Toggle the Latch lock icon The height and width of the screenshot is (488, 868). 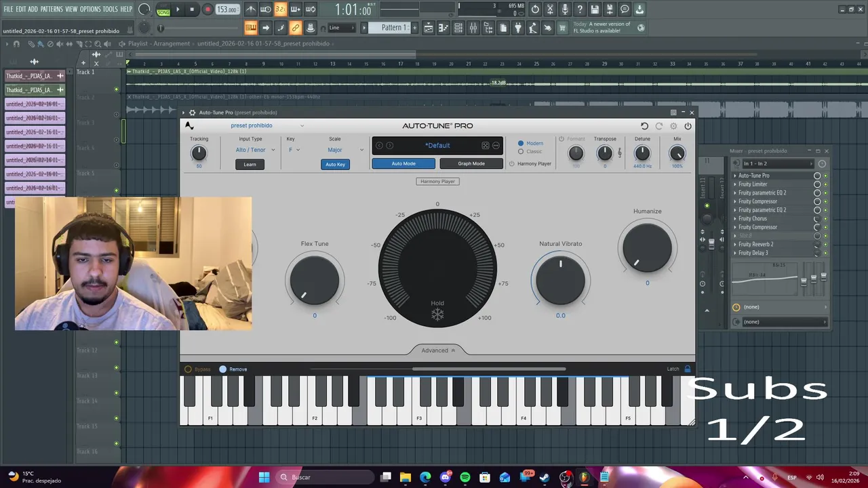pos(688,369)
